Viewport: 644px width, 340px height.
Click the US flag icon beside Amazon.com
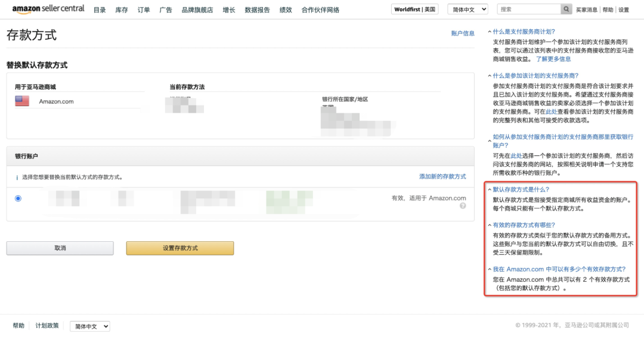pyautogui.click(x=22, y=101)
